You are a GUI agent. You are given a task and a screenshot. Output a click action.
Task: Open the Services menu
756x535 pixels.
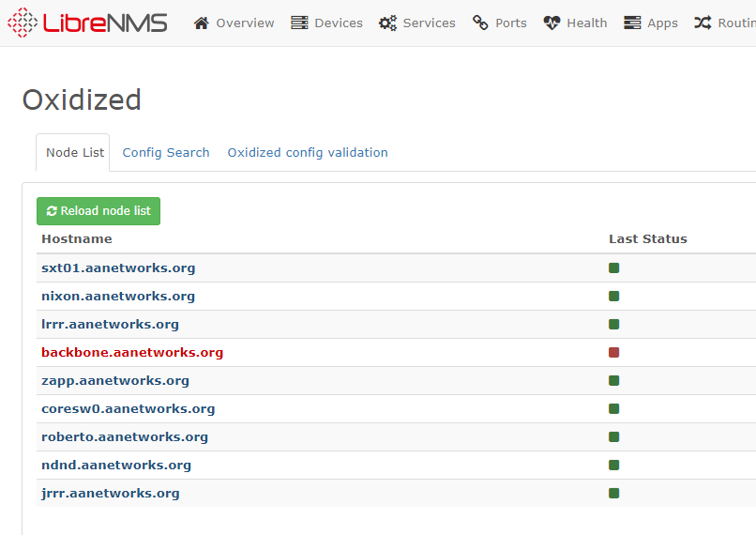click(x=417, y=23)
